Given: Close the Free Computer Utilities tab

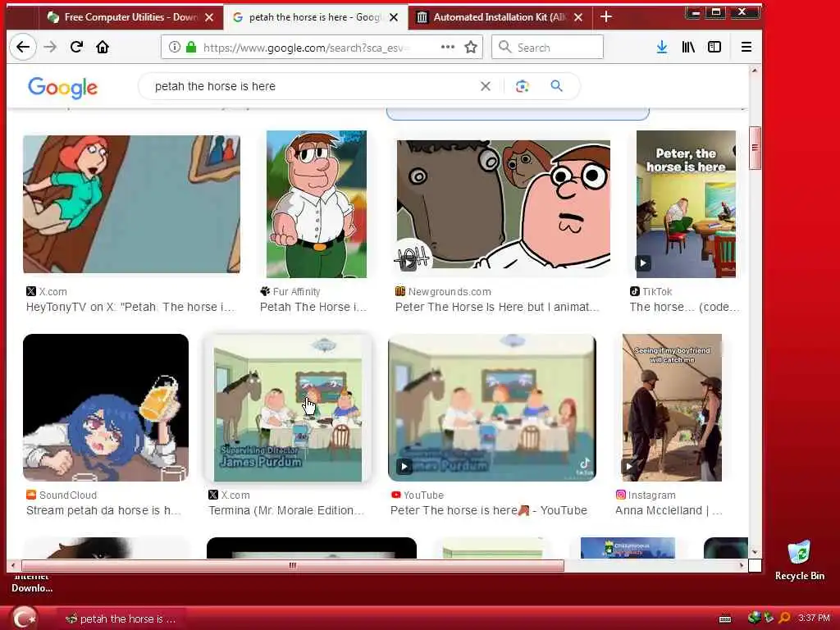Looking at the screenshot, I should pyautogui.click(x=209, y=18).
